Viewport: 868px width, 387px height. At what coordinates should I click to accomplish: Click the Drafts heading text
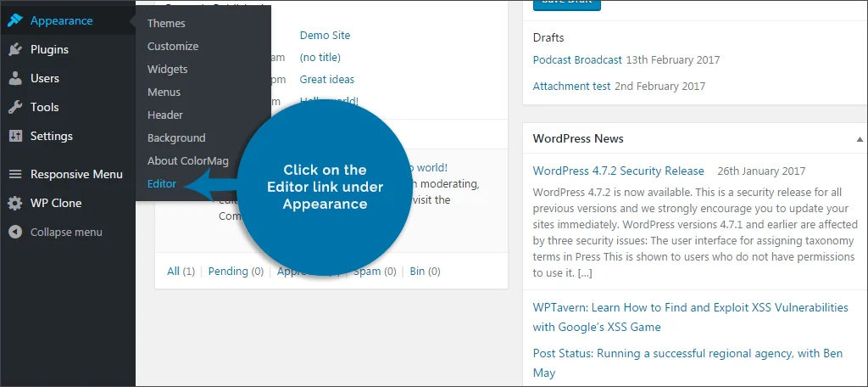(548, 37)
